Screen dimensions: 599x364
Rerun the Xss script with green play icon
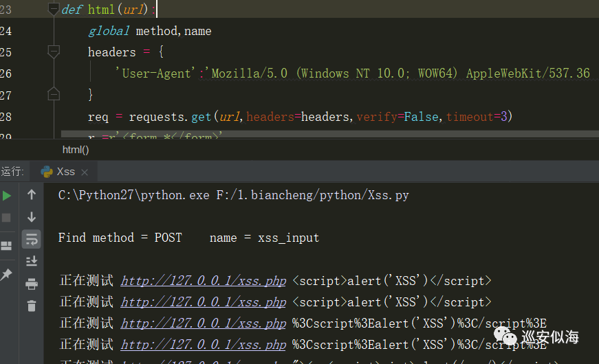coord(6,196)
